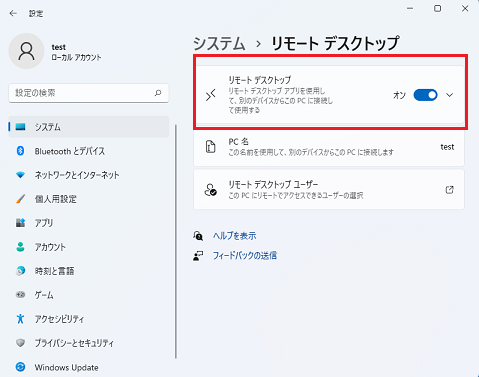The width and height of the screenshot is (479, 377).
Task: Click the external link icon for リモート デスクトップ ユーザー
Action: coord(450,190)
